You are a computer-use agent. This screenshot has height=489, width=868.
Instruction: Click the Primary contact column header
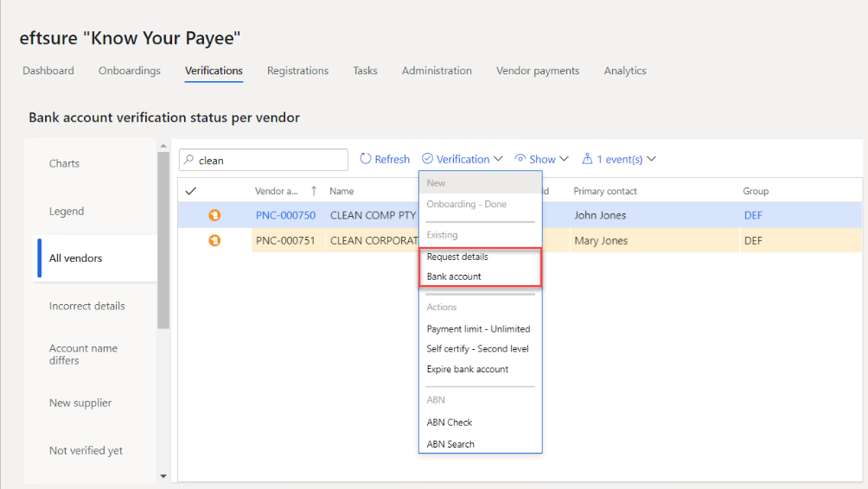pyautogui.click(x=605, y=191)
